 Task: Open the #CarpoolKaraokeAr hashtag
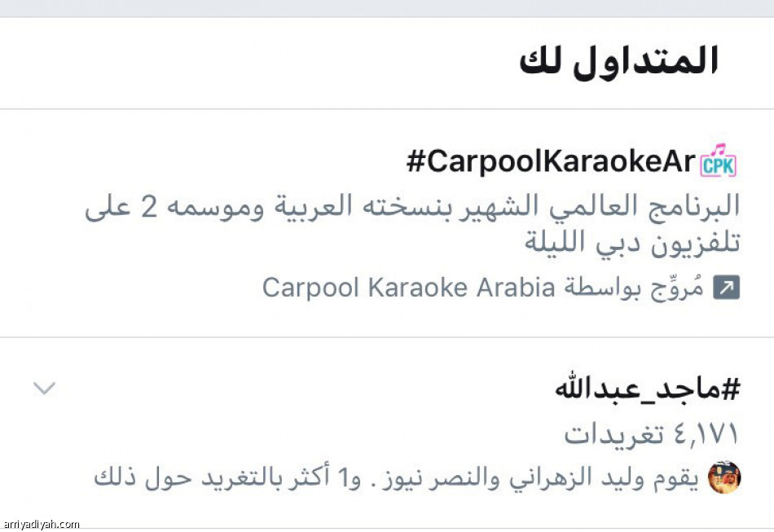552,162
